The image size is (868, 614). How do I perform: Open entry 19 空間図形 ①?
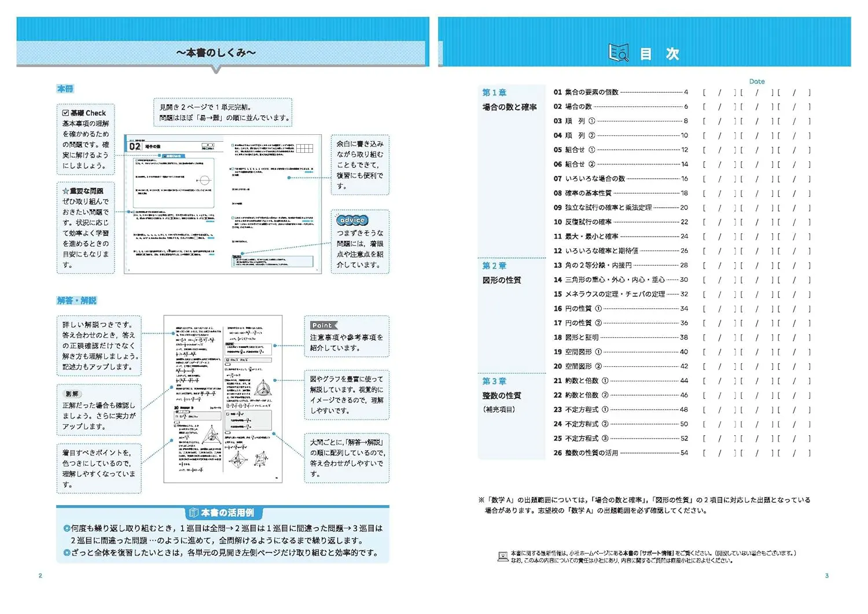coord(620,352)
